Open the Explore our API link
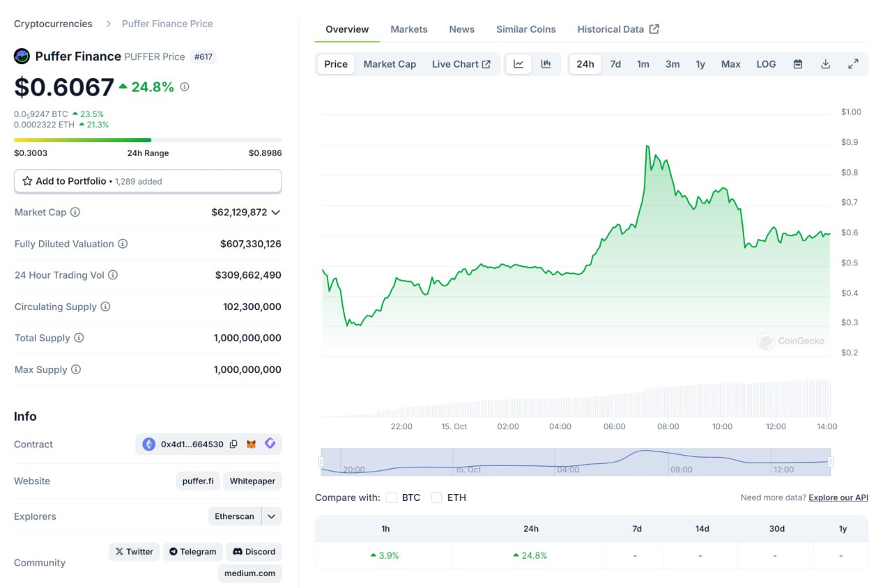 (838, 497)
